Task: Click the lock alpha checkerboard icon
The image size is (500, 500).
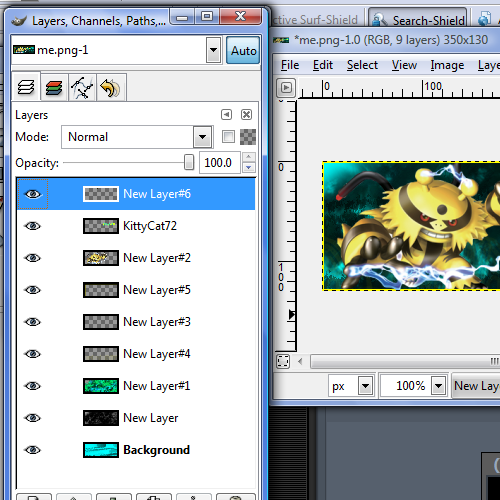Action: pos(248,137)
